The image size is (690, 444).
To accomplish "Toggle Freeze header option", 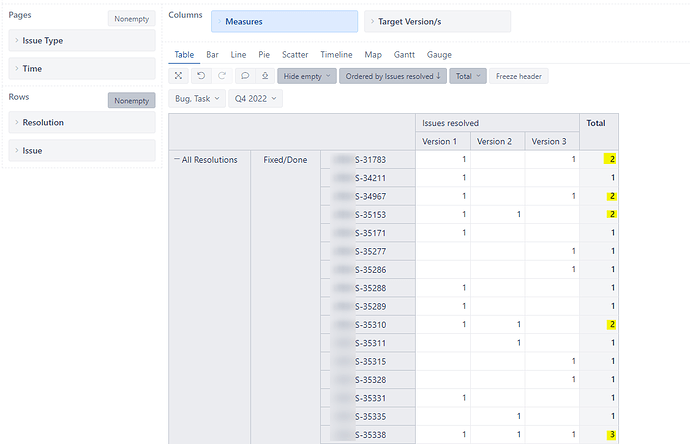I will click(x=518, y=76).
